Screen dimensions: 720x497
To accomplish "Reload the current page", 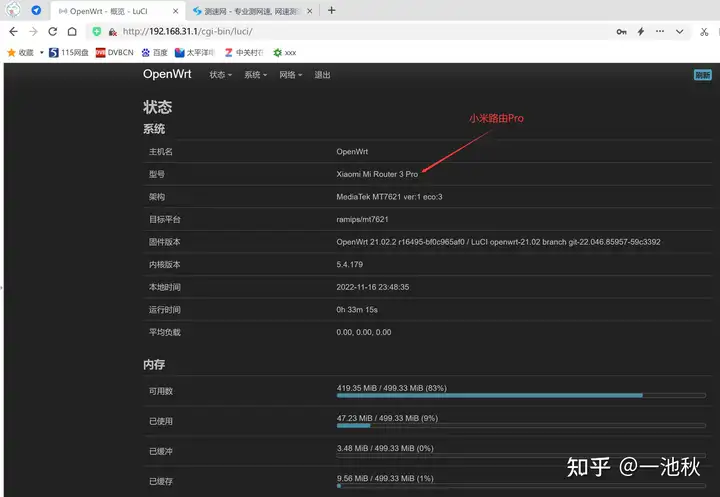I will point(52,31).
